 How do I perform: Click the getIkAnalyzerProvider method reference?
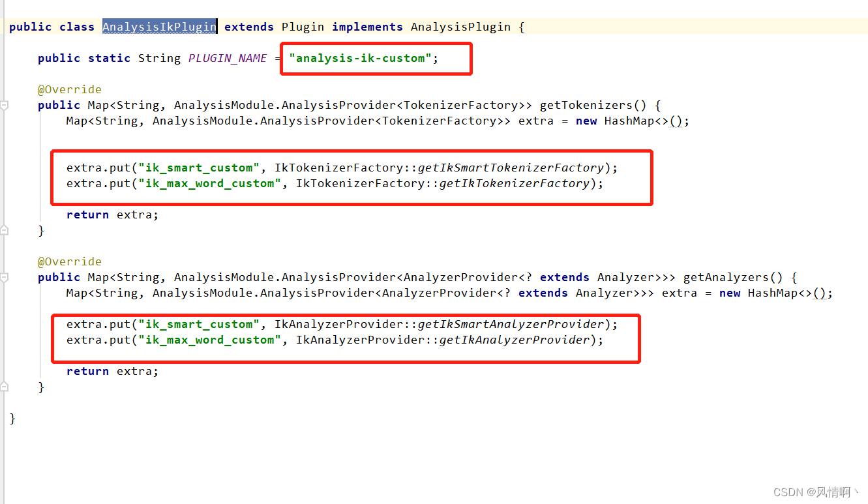tap(515, 340)
